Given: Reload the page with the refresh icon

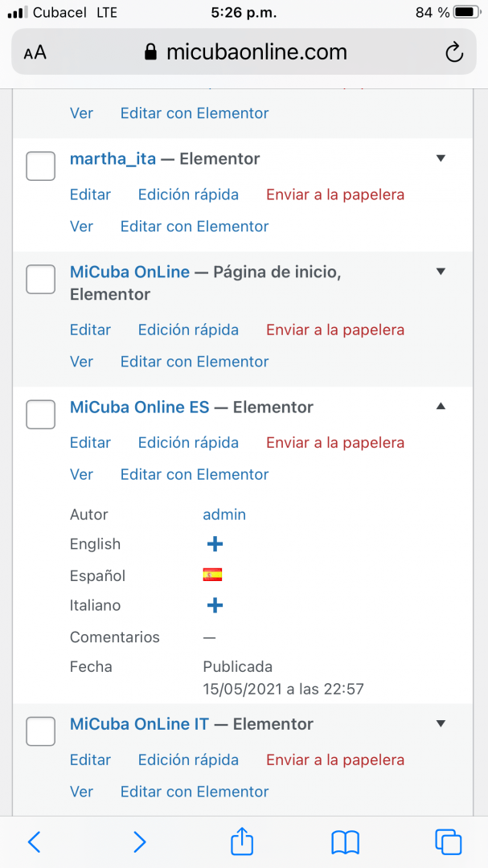Looking at the screenshot, I should (453, 52).
